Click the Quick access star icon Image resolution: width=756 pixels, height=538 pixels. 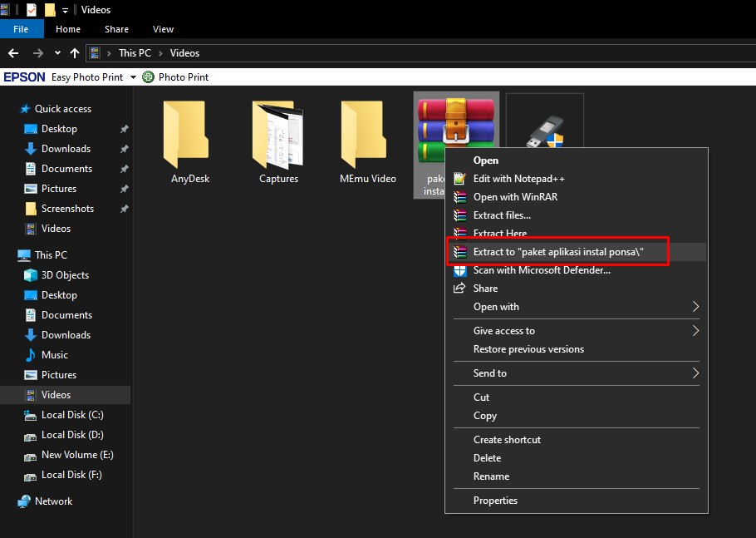25,109
